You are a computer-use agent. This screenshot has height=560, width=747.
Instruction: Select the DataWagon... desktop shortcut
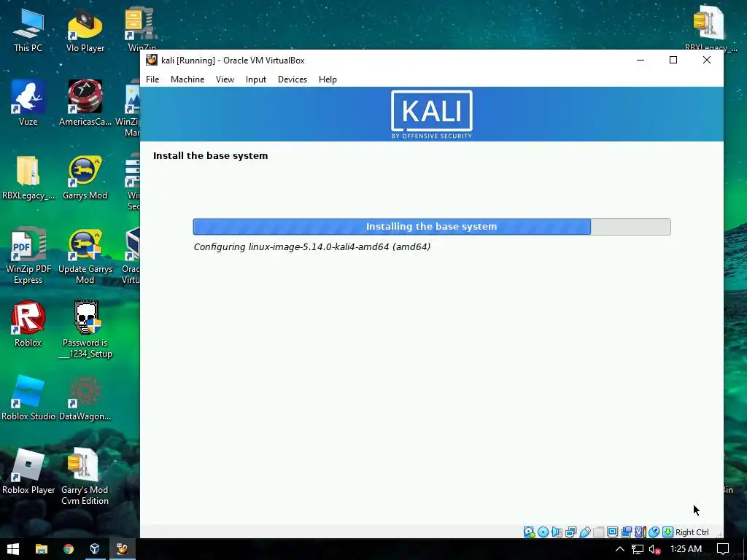point(85,398)
